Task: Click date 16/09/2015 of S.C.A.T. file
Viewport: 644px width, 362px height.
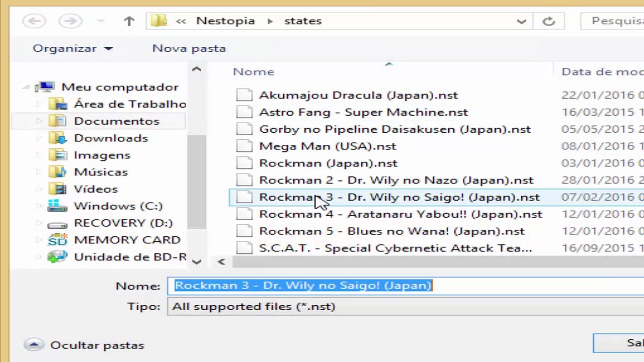Action: point(598,248)
